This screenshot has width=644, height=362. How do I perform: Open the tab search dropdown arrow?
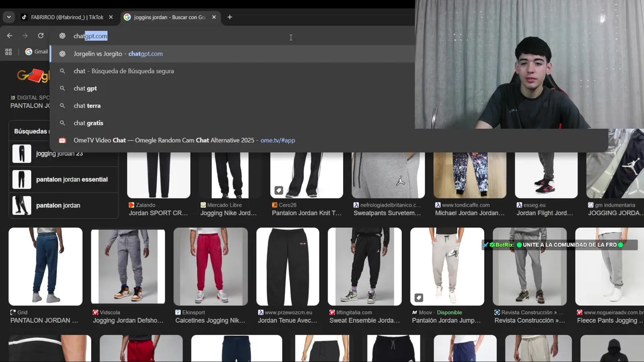pyautogui.click(x=9, y=17)
